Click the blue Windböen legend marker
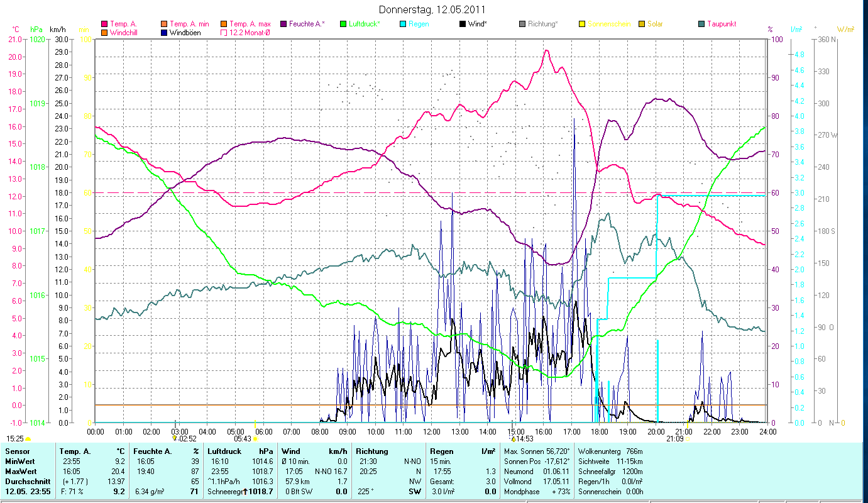This screenshot has width=868, height=503. [x=165, y=32]
